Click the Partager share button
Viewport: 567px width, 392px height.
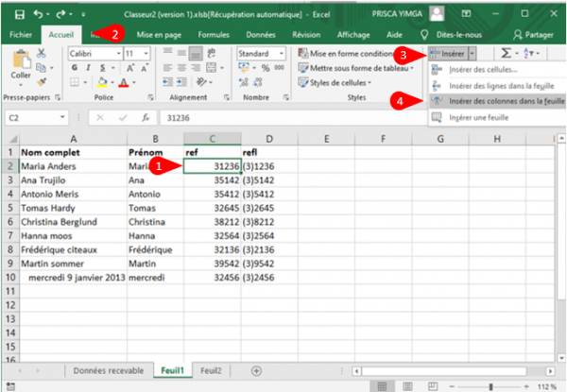tap(533, 34)
